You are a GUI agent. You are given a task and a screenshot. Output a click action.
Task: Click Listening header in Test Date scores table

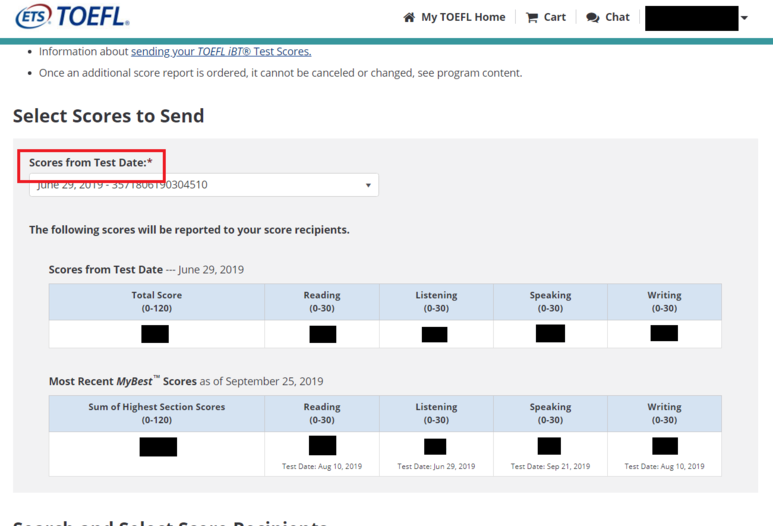436,302
